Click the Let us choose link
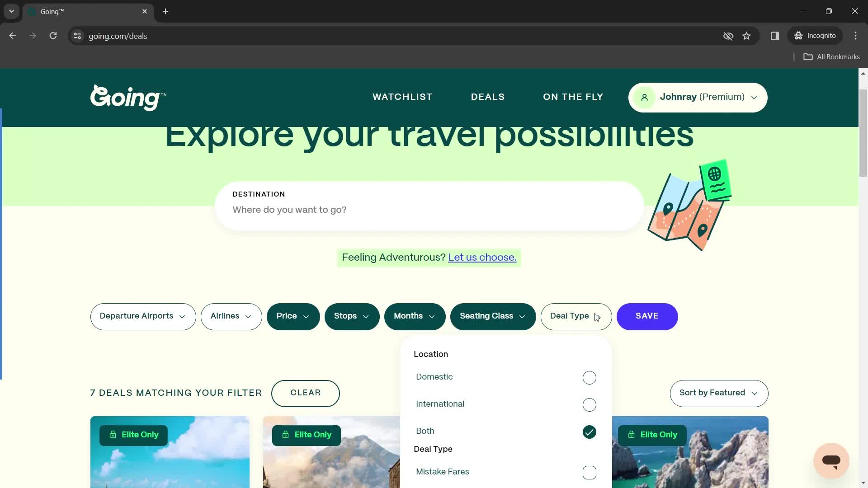Viewport: 868px width, 488px height. pyautogui.click(x=483, y=258)
